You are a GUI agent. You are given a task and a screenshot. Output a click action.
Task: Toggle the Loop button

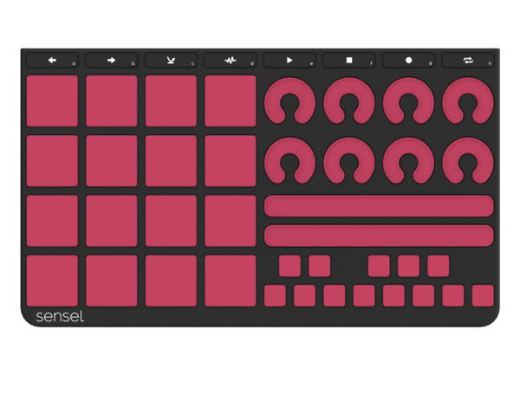(x=467, y=61)
